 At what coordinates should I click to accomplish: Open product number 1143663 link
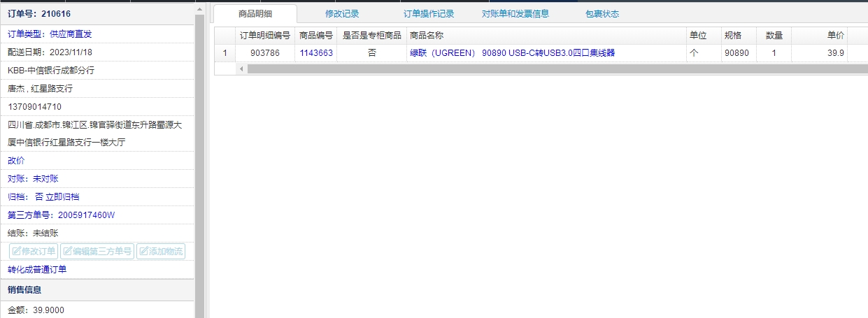(316, 53)
